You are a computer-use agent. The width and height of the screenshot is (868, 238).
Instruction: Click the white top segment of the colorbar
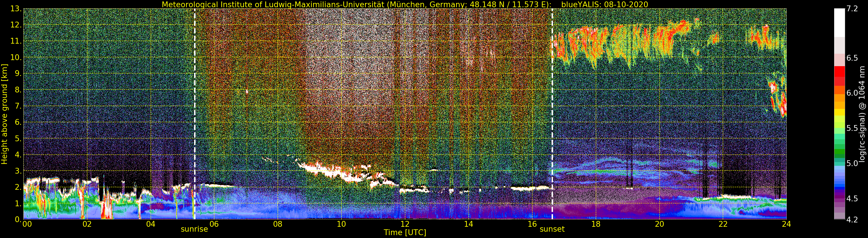point(839,22)
